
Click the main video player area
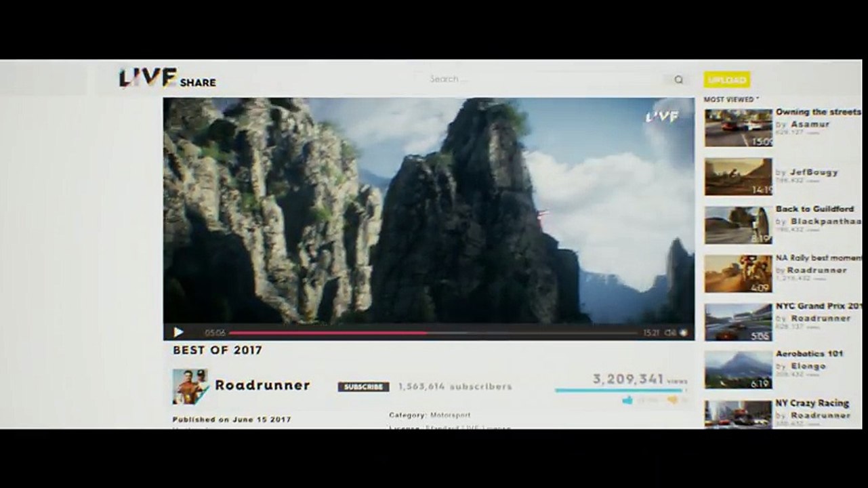point(428,210)
